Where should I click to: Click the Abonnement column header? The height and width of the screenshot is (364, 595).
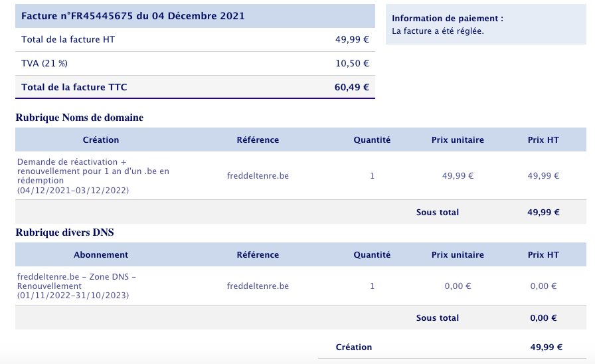pos(101,255)
